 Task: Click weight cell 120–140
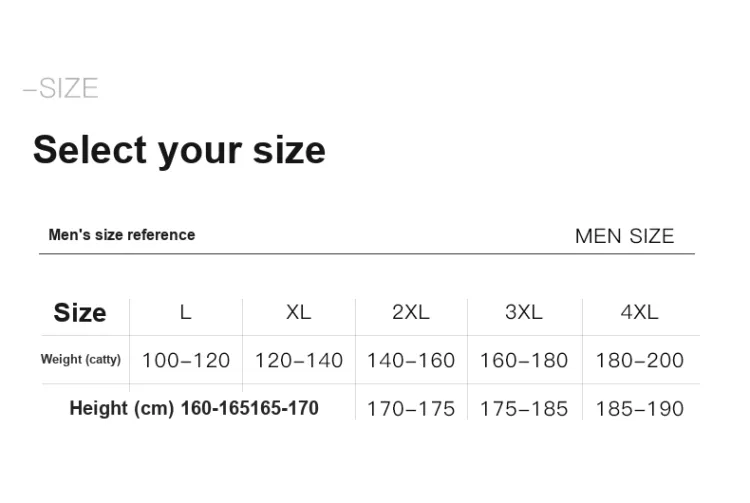298,360
